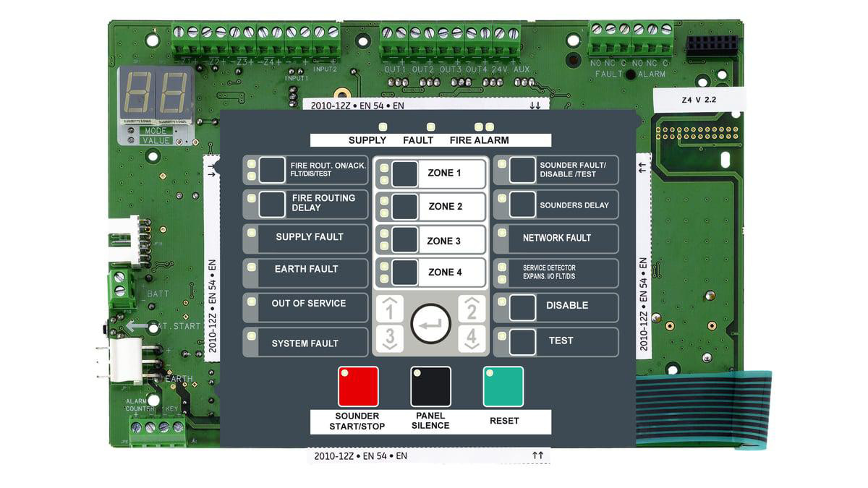Select the Zone 4 square button

click(x=404, y=273)
